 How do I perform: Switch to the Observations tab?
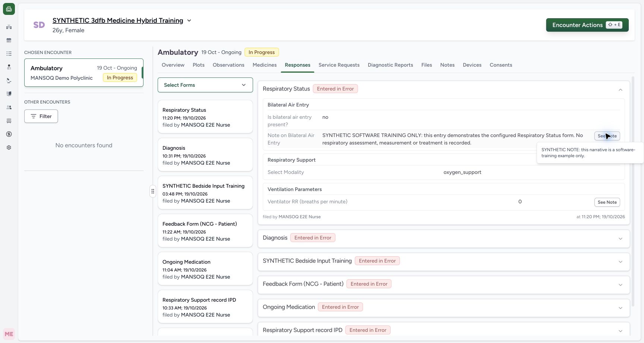(228, 65)
